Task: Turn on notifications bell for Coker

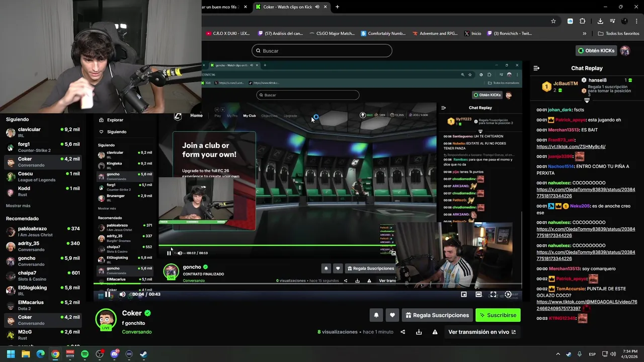Action: tap(376, 315)
